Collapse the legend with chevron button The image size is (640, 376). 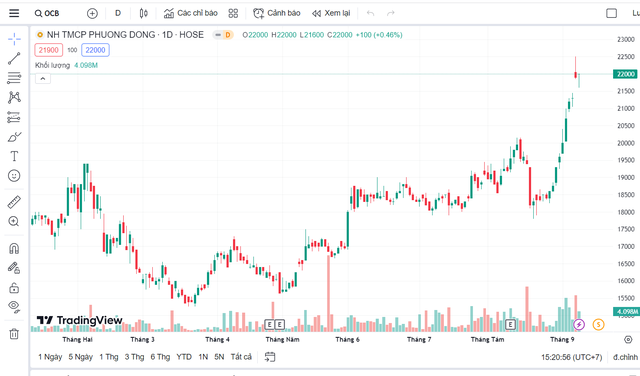[x=43, y=78]
